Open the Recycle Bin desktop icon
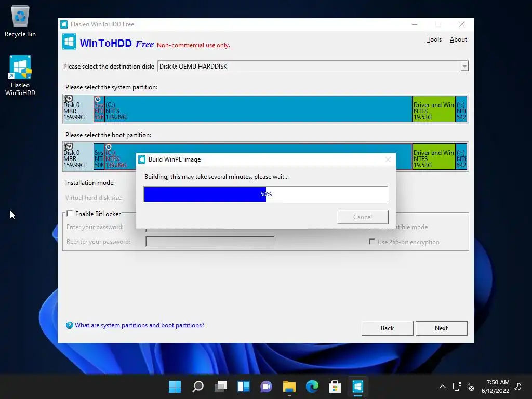Image resolution: width=532 pixels, height=399 pixels. tap(20, 21)
